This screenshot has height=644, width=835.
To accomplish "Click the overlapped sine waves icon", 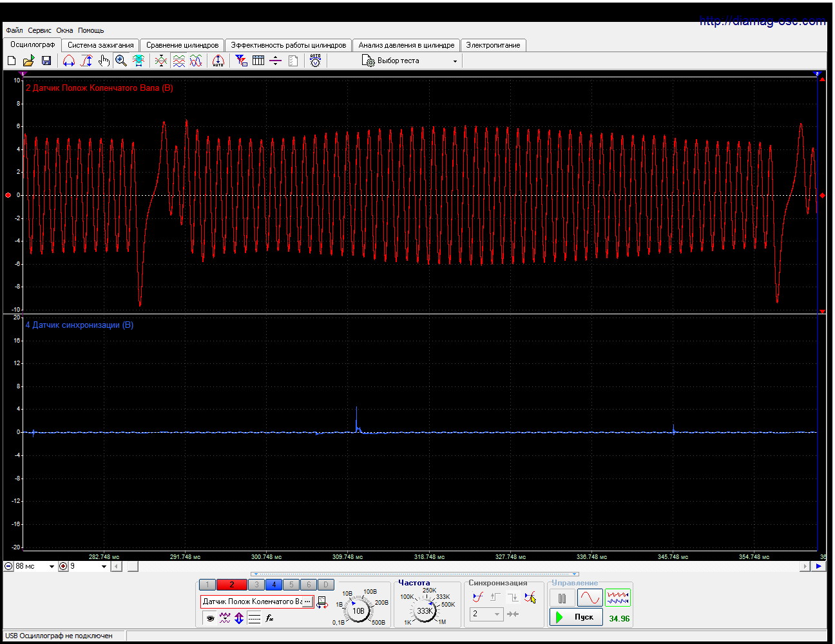I will coord(196,61).
